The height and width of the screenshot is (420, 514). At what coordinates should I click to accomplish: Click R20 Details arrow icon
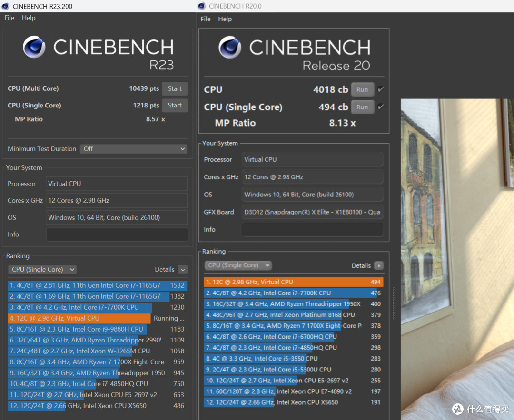click(x=379, y=265)
